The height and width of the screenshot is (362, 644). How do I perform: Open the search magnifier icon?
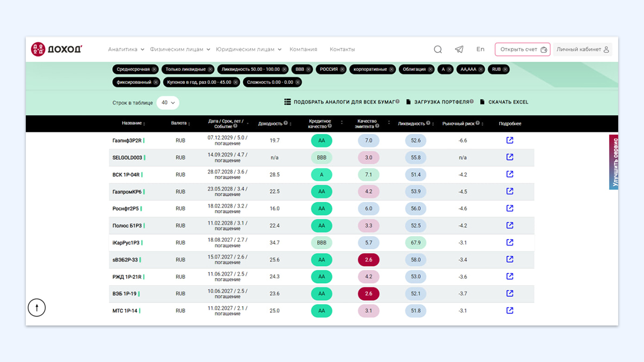click(x=438, y=49)
